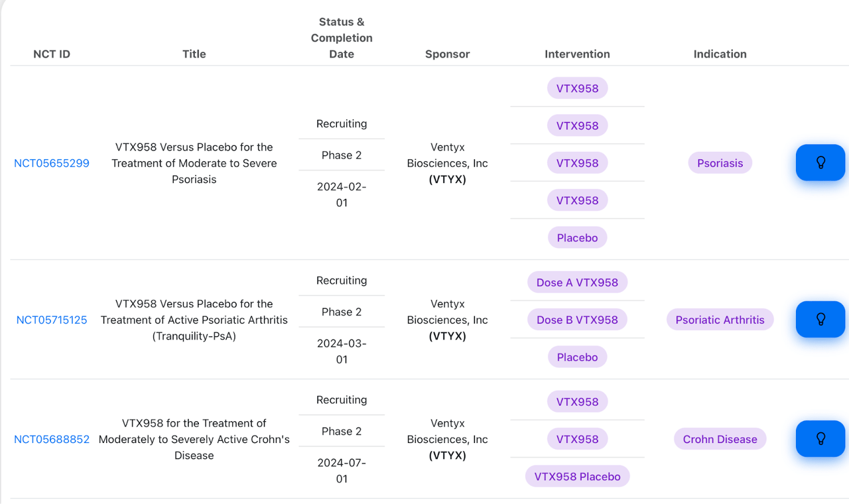The height and width of the screenshot is (504, 849).
Task: Sort by Status & Completion Date column
Action: point(342,38)
